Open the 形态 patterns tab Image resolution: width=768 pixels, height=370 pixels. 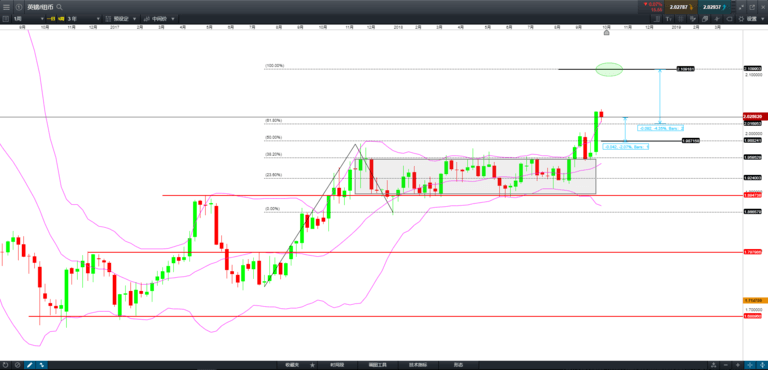(x=458, y=365)
